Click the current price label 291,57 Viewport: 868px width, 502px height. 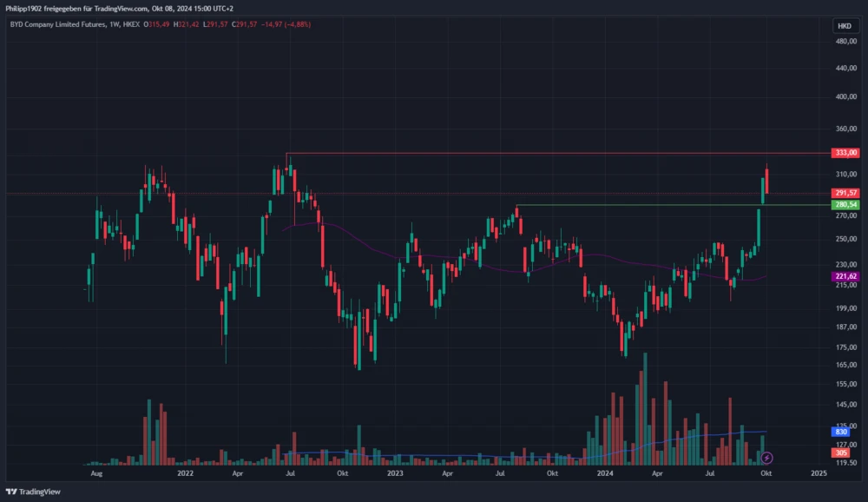pos(845,193)
